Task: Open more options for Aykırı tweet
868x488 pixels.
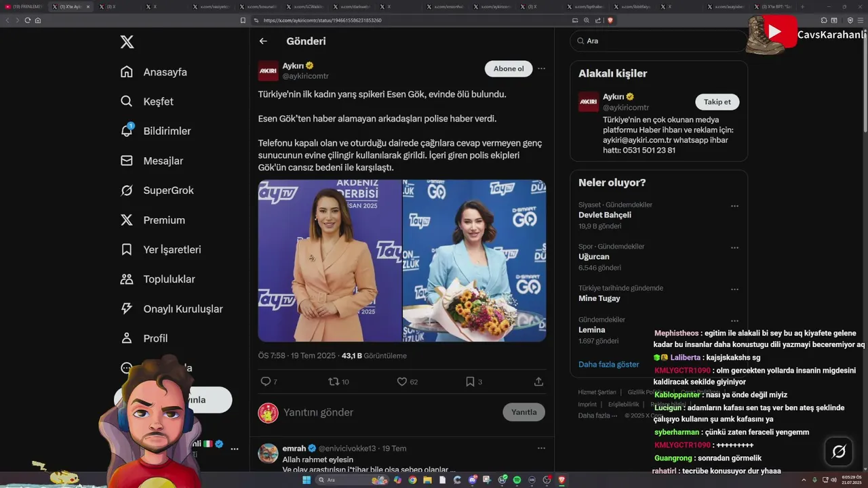Action: tap(541, 68)
